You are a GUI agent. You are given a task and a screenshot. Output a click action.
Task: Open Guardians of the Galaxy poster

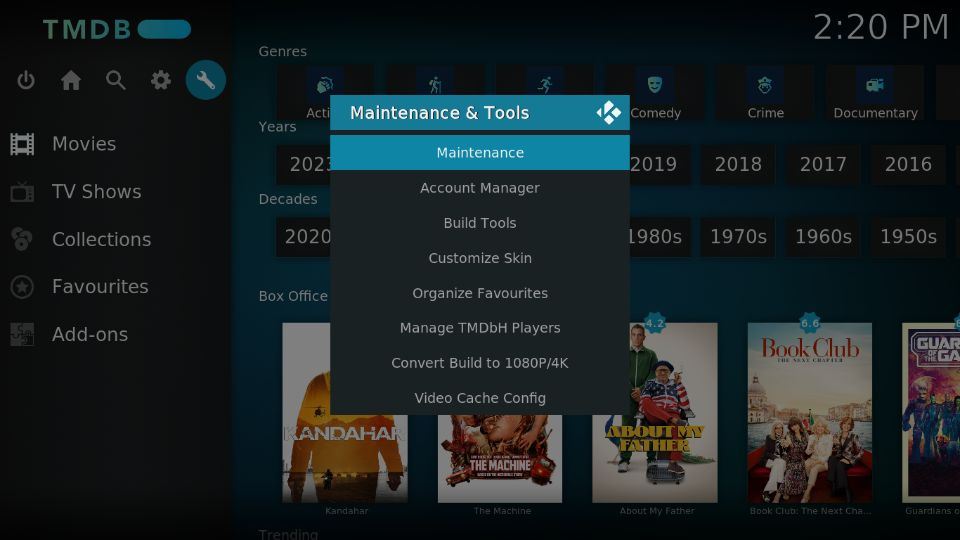tap(931, 413)
